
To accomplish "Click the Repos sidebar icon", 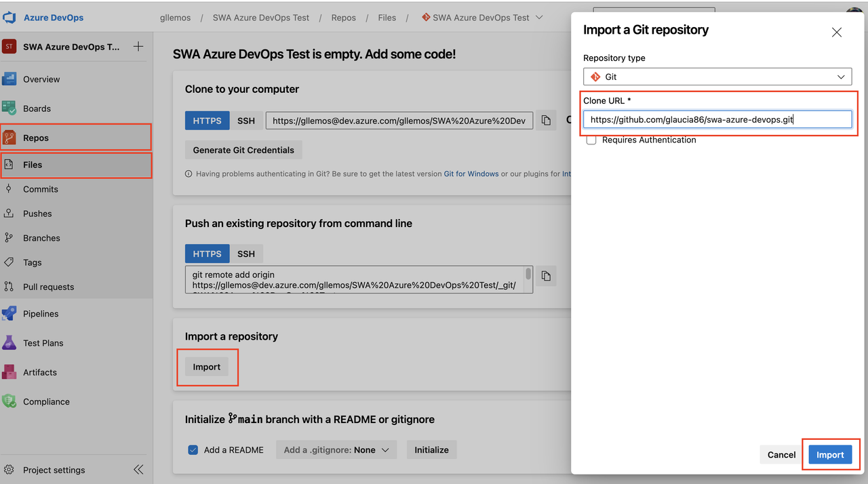I will pyautogui.click(x=9, y=138).
